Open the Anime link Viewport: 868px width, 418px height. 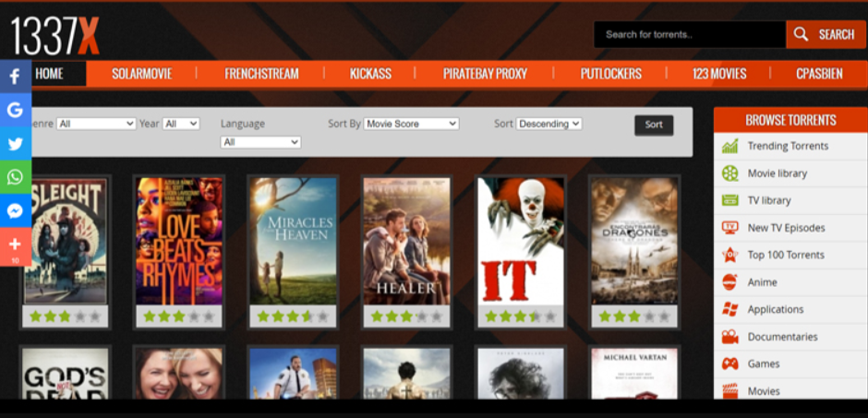(762, 282)
